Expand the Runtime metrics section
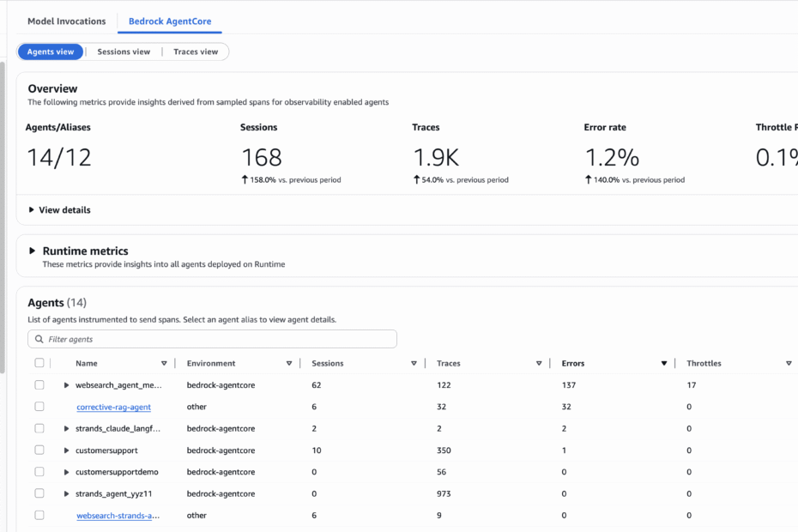 pyautogui.click(x=32, y=251)
